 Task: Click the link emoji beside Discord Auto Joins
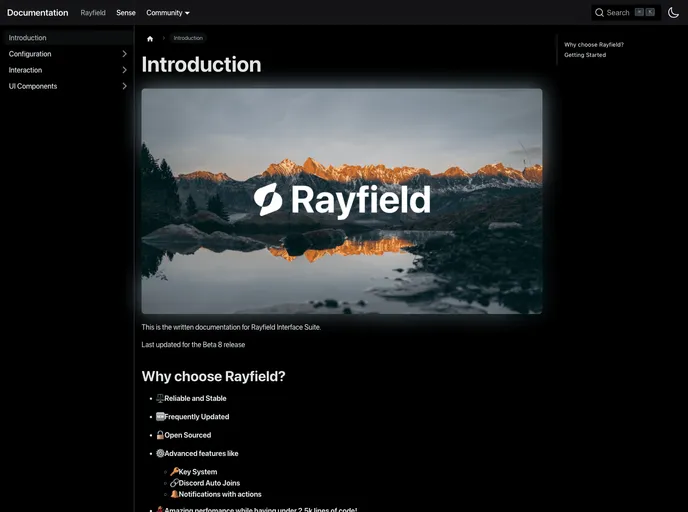click(x=174, y=483)
